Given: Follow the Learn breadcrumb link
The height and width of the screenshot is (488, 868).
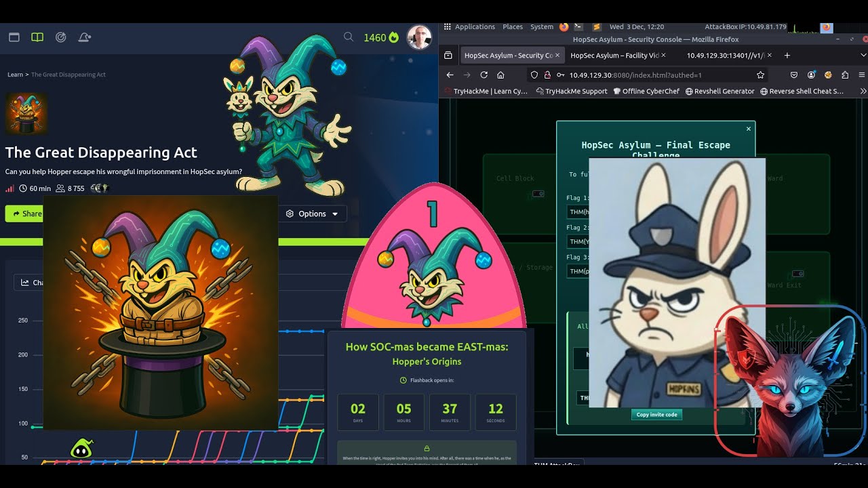Looking at the screenshot, I should [x=15, y=75].
